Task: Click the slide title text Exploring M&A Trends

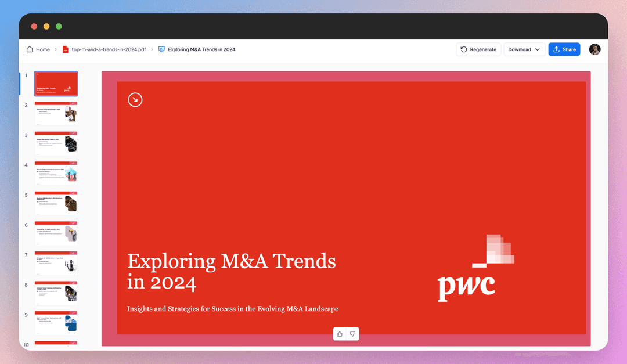Action: (231, 261)
